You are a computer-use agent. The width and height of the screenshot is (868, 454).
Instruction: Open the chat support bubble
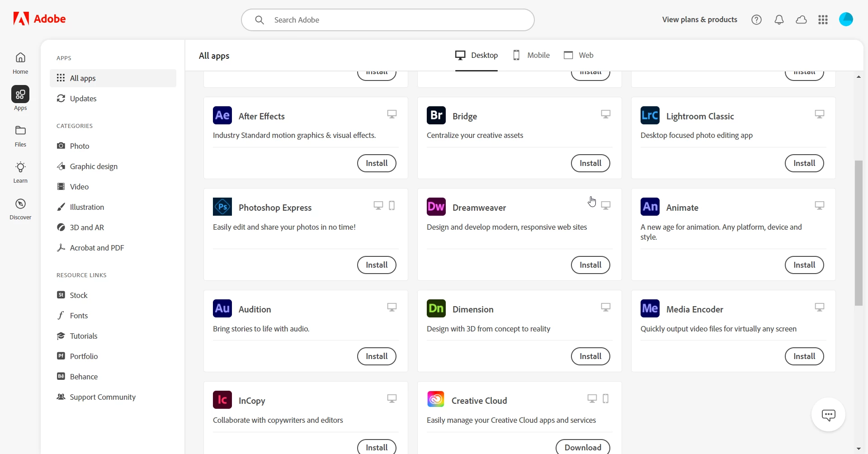click(828, 415)
